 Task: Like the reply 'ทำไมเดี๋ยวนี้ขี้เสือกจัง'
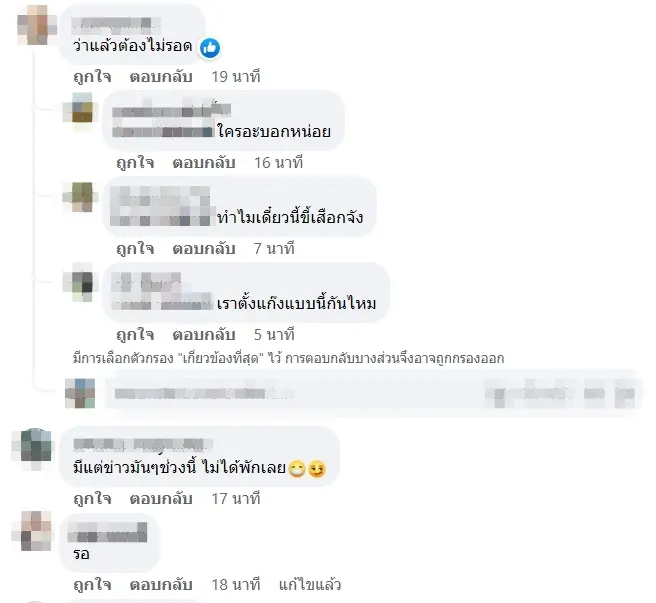(136, 249)
